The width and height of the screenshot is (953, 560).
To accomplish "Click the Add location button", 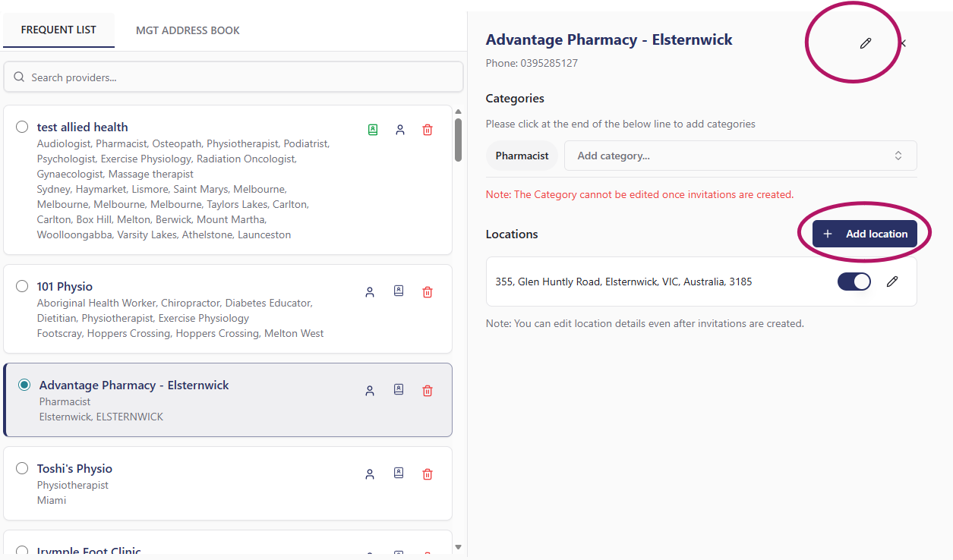I will click(x=864, y=234).
